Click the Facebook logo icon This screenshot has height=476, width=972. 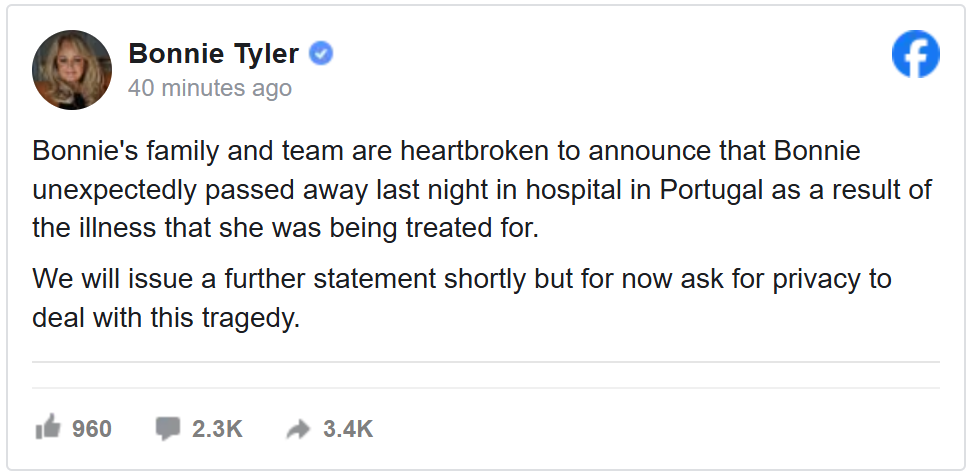coord(916,54)
